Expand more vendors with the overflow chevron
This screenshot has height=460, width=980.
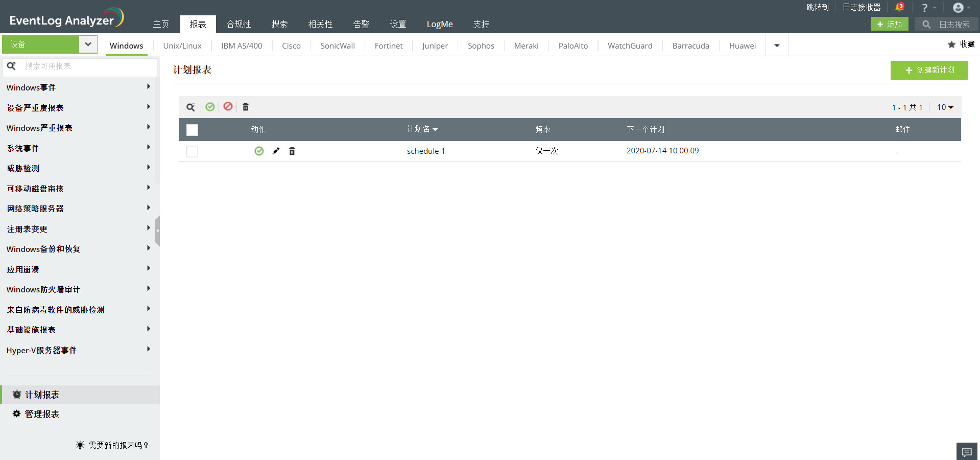tap(777, 45)
